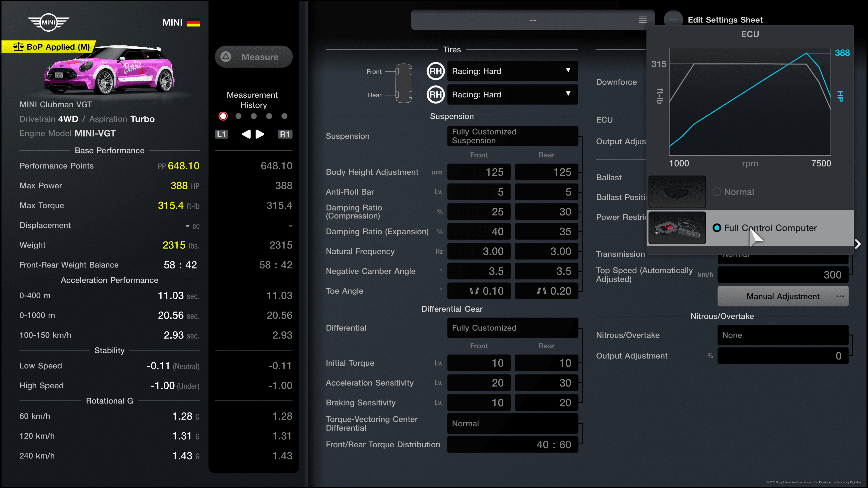Open the settings sheet list menu icon
868x488 pixels.
tap(643, 20)
